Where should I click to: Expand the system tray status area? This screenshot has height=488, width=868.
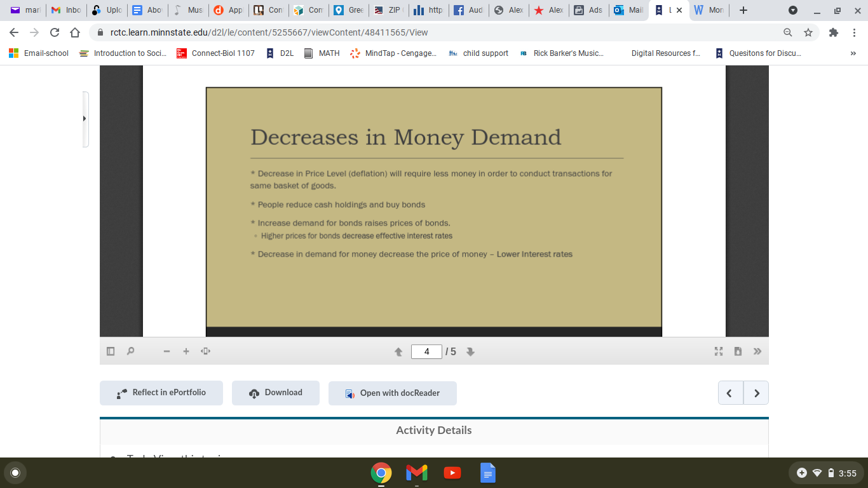coord(826,473)
